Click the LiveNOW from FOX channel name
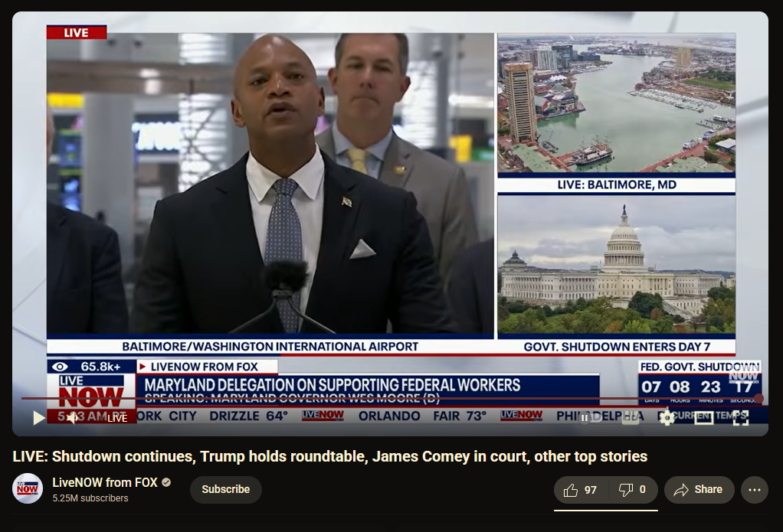Viewport: 783px width, 532px height. (104, 482)
